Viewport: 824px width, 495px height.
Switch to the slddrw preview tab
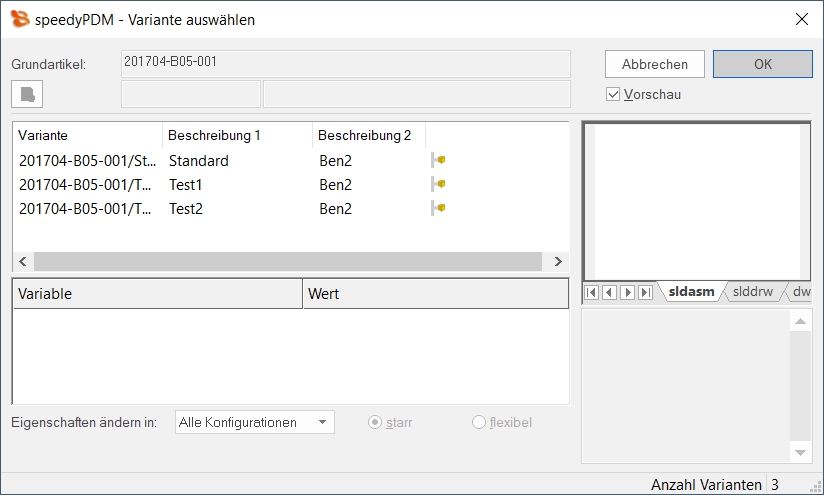tap(753, 292)
